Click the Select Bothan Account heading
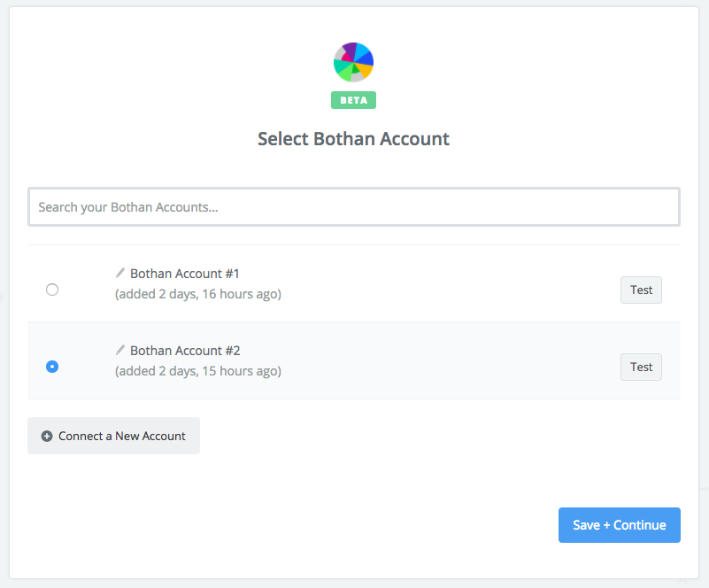This screenshot has height=588, width=709. (x=353, y=139)
